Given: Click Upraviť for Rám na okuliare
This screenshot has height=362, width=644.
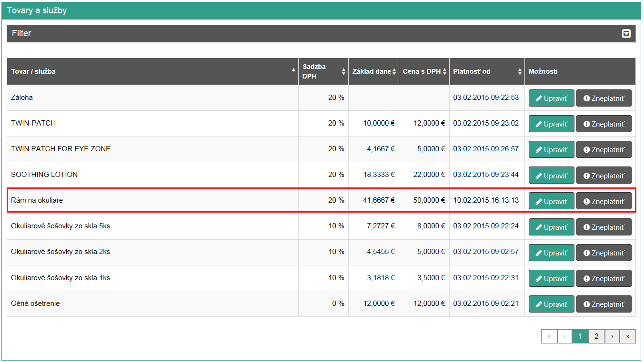Looking at the screenshot, I should coord(552,201).
